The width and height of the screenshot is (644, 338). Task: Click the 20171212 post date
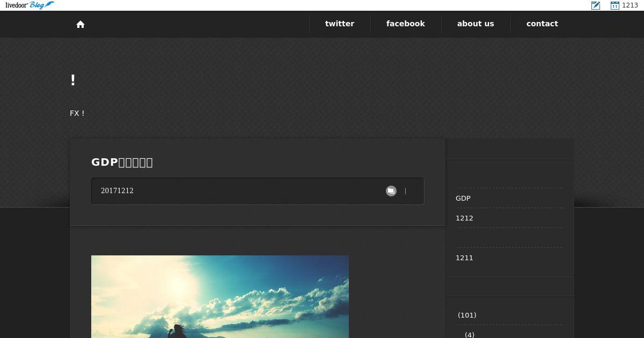(117, 191)
